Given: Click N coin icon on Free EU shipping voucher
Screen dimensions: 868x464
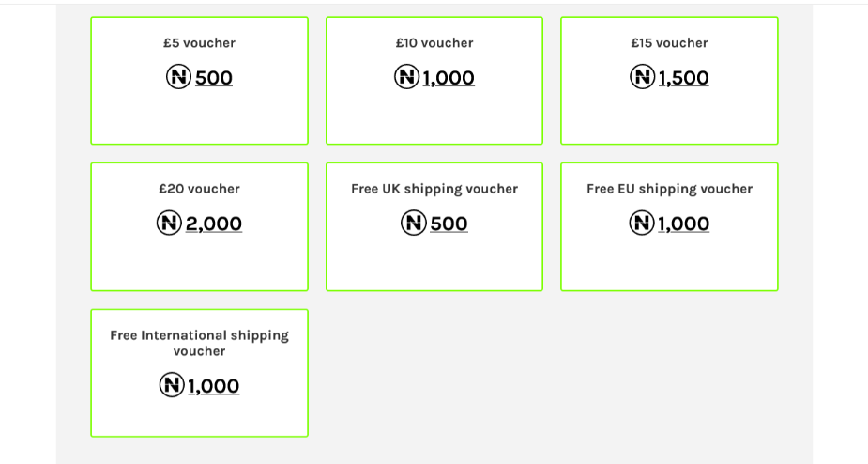Looking at the screenshot, I should 642,223.
